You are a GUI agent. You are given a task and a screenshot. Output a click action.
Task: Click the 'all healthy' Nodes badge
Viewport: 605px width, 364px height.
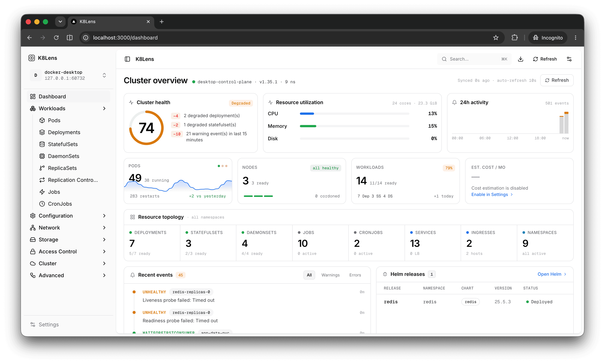coord(325,168)
